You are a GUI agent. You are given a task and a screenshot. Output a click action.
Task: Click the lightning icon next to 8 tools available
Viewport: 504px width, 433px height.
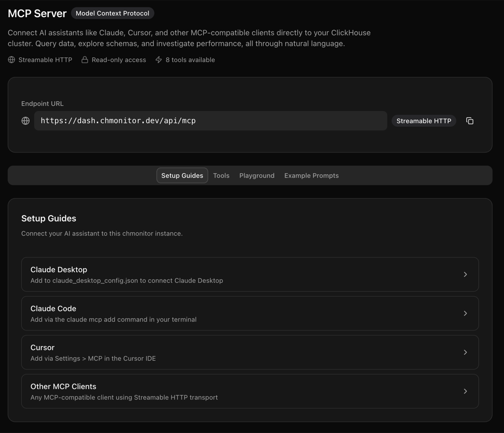click(159, 60)
